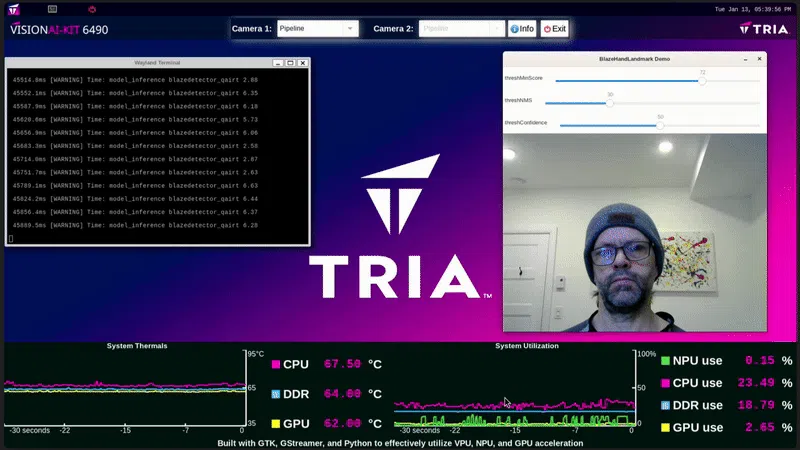Click the Wayland Terminal title bar
The height and width of the screenshot is (450, 800).
[x=157, y=63]
